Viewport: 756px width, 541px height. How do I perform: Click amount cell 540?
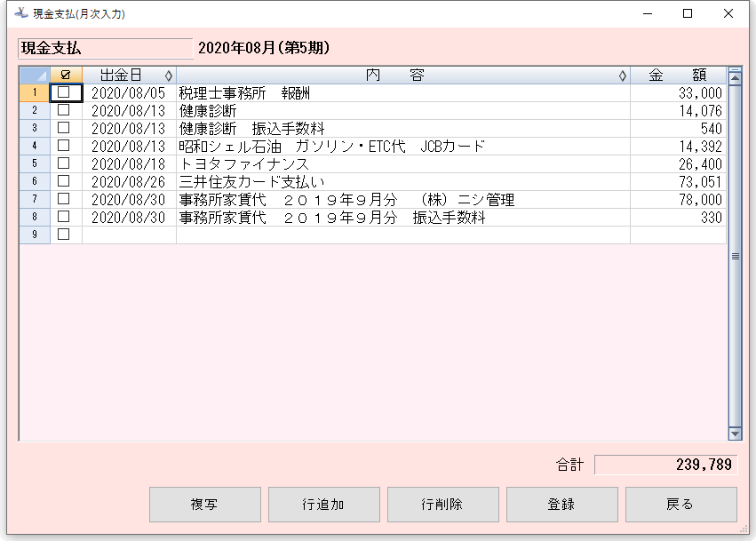(678, 128)
